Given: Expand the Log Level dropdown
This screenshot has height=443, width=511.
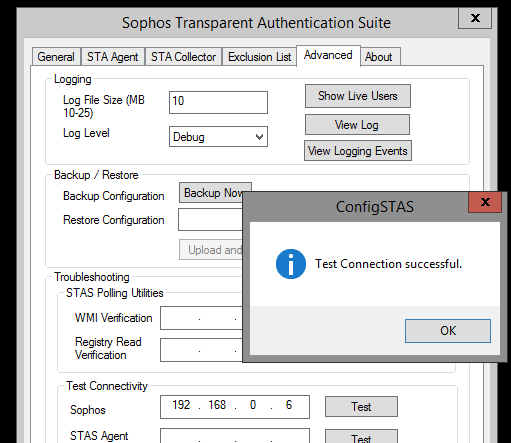Looking at the screenshot, I should coord(218,136).
